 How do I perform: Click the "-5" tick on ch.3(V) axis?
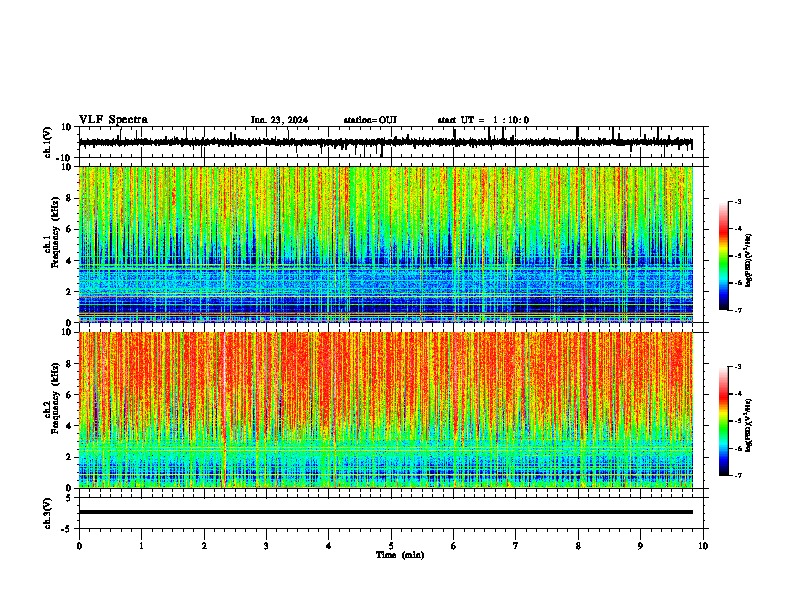[67, 529]
